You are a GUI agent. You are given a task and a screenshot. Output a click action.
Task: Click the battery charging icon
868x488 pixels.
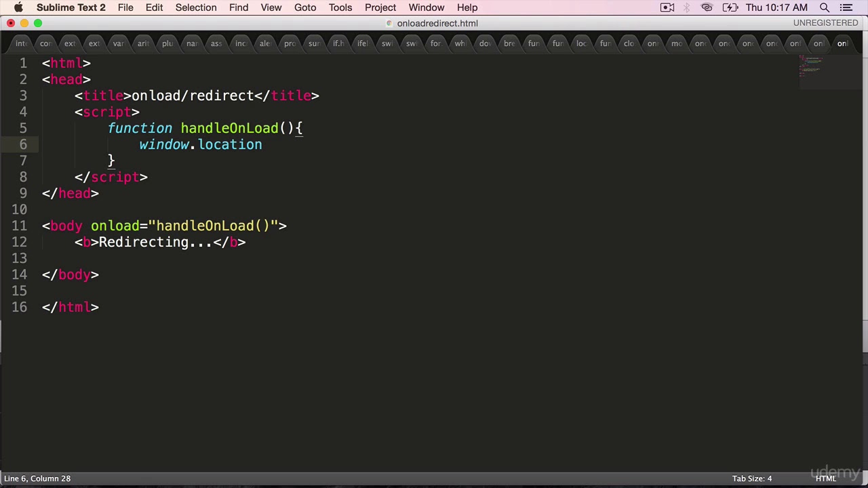(x=730, y=7)
